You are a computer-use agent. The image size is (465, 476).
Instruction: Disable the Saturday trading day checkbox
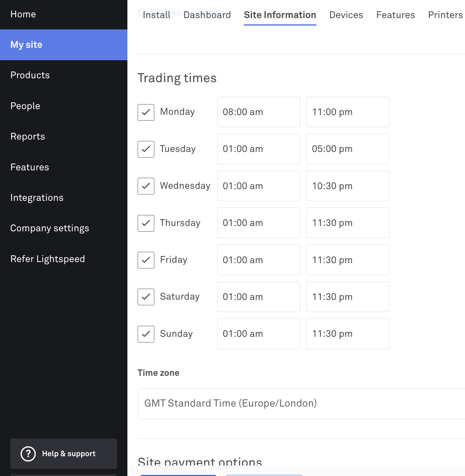pyautogui.click(x=146, y=297)
